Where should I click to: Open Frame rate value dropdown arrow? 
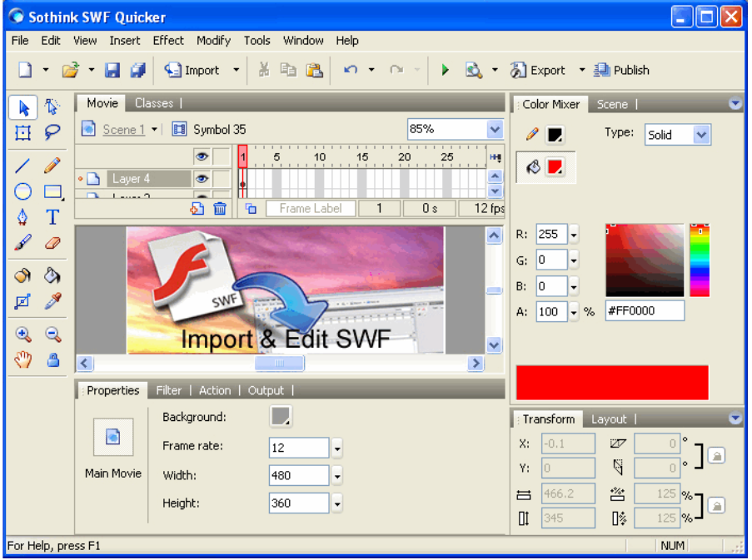tap(337, 448)
